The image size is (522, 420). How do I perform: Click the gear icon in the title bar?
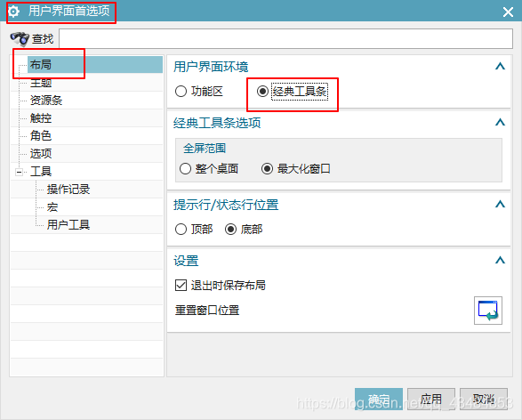pyautogui.click(x=13, y=12)
